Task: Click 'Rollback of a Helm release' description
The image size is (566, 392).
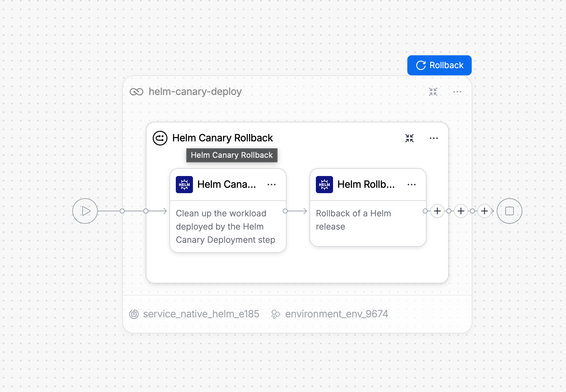Action: [353, 220]
